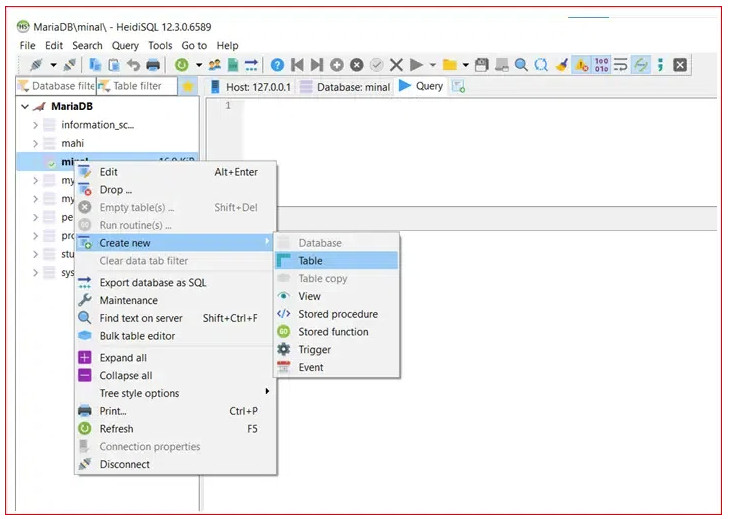Toggle the favorites star filter button
Image resolution: width=729 pixels, height=519 pixels.
[x=188, y=86]
